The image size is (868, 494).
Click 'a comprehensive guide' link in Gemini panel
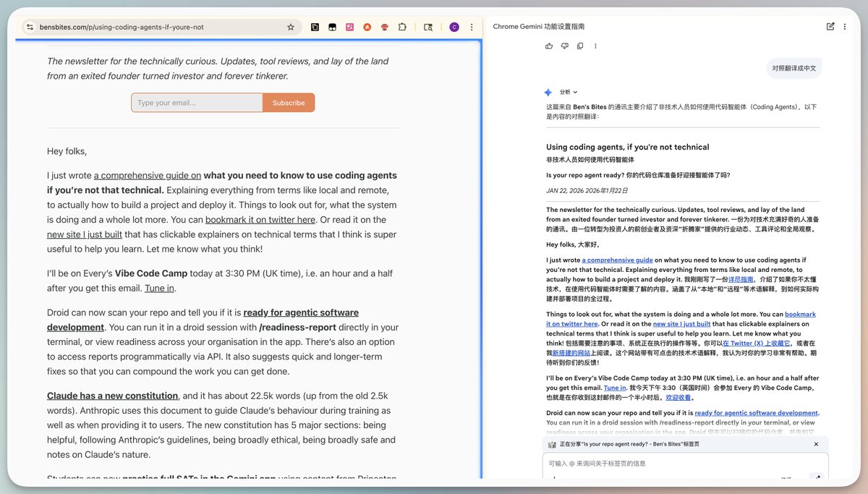[x=618, y=260]
